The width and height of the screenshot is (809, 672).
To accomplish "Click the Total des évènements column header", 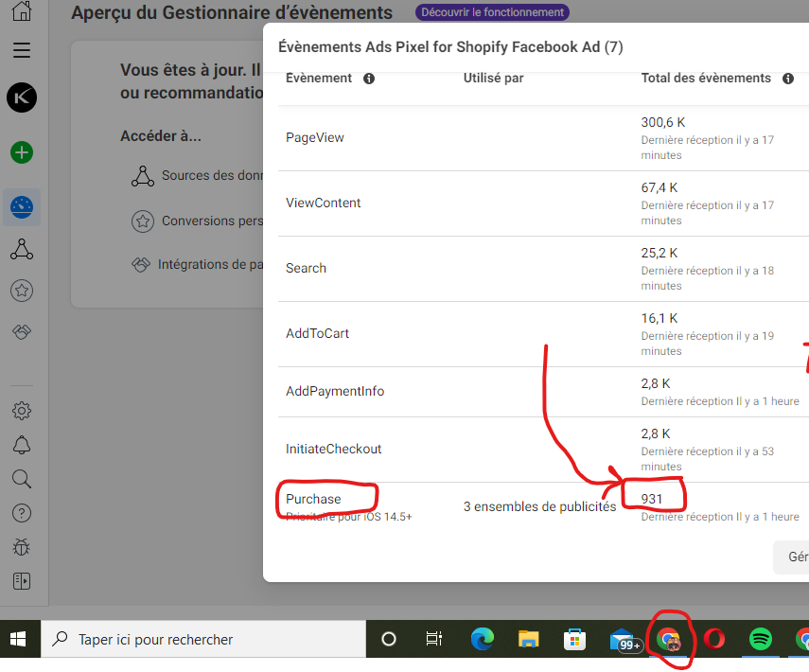I will click(706, 78).
